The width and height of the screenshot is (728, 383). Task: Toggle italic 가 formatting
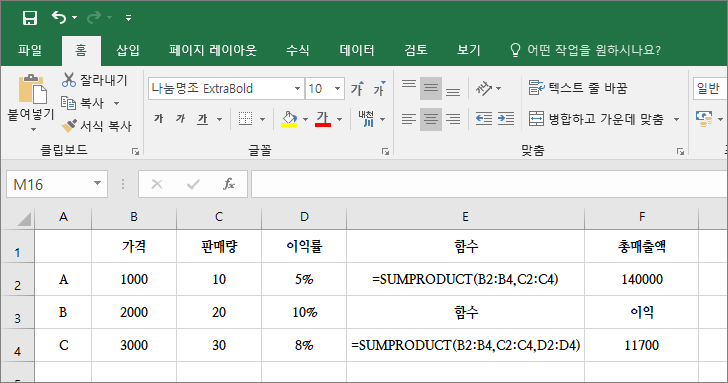(x=180, y=119)
